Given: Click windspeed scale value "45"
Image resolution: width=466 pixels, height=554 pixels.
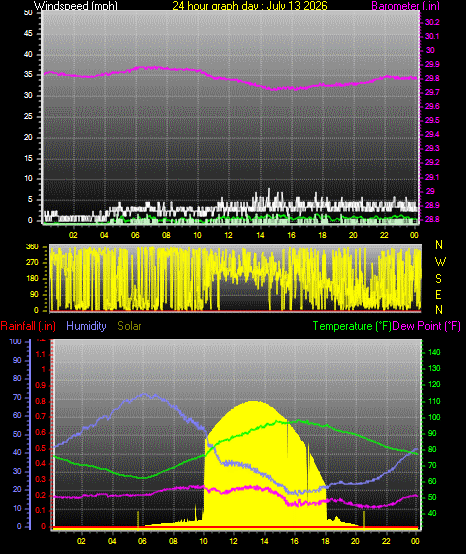Looking at the screenshot, I should [x=28, y=33].
